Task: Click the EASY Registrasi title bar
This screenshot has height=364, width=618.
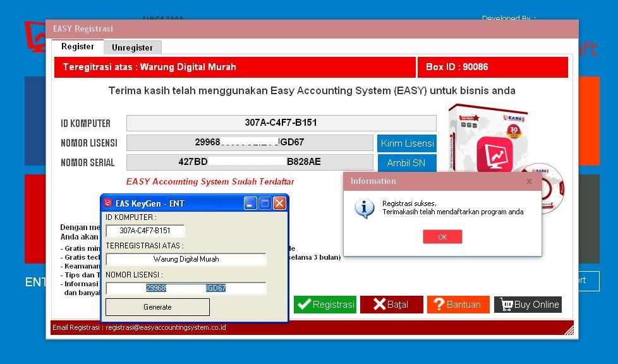Action: pos(312,29)
